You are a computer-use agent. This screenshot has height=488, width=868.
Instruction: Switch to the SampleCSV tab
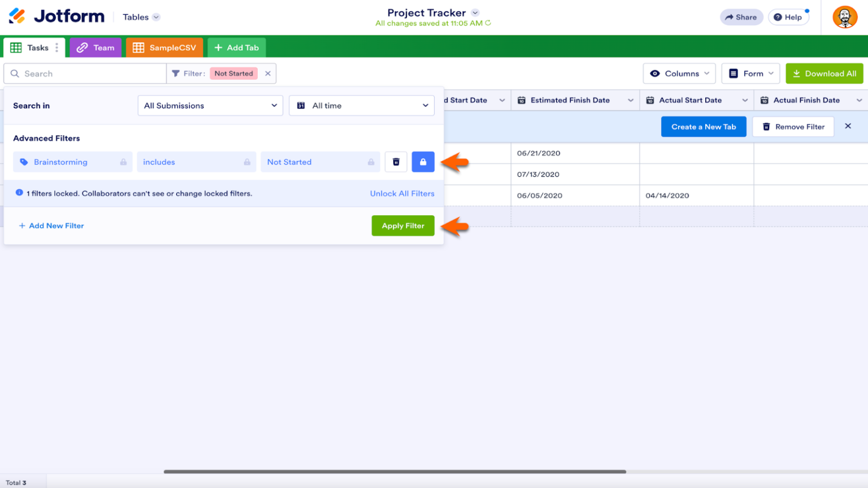164,47
